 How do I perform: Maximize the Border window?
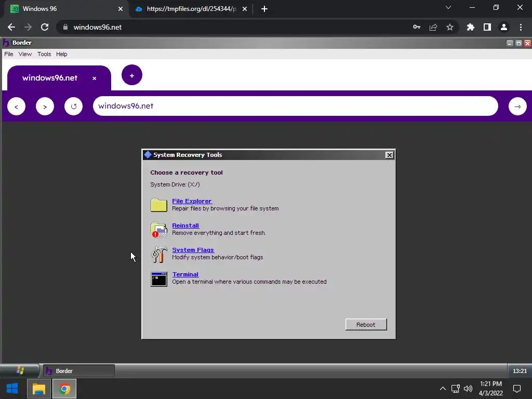[518, 43]
